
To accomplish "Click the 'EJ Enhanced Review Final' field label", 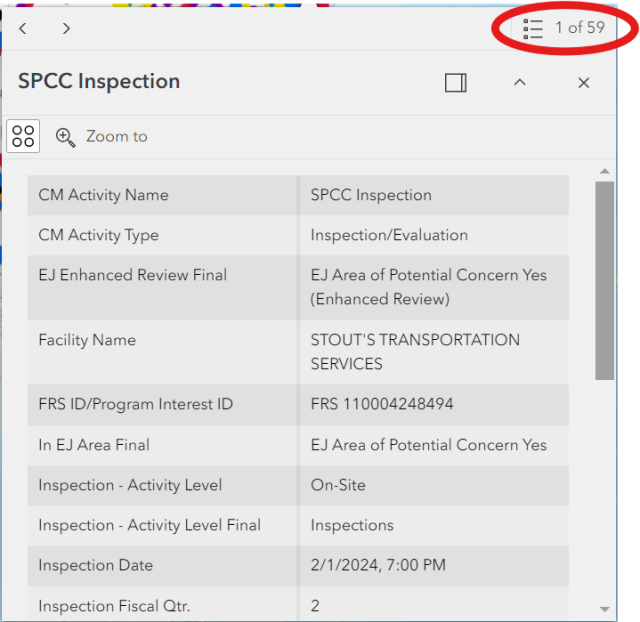I will point(132,275).
